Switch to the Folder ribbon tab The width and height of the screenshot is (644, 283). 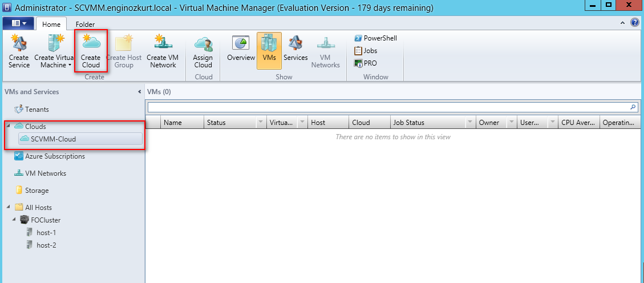[x=85, y=25]
